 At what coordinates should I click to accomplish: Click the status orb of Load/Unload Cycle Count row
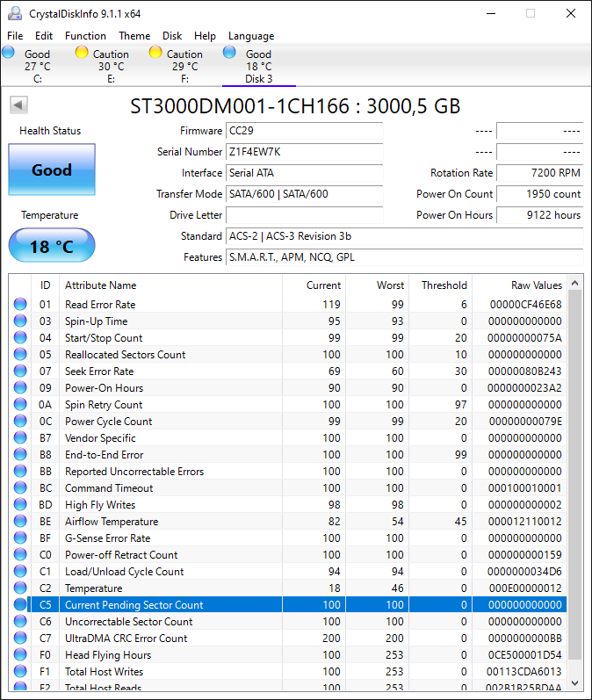pos(20,571)
